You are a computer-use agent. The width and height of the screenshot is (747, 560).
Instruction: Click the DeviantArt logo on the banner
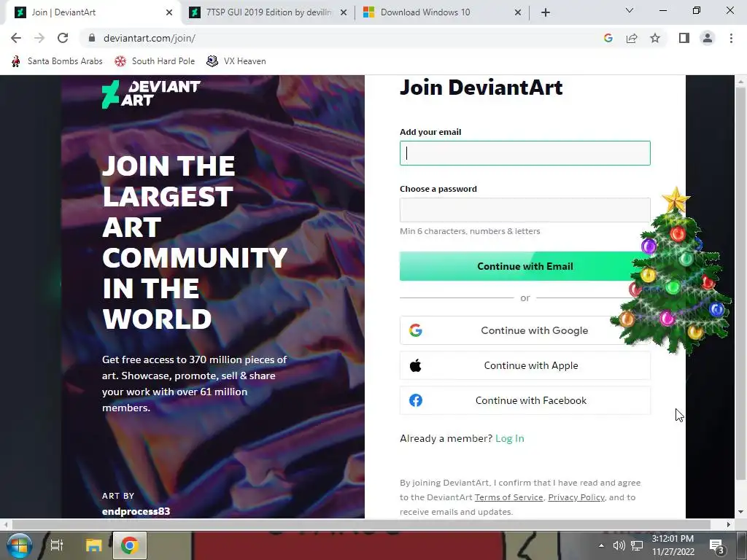[151, 94]
